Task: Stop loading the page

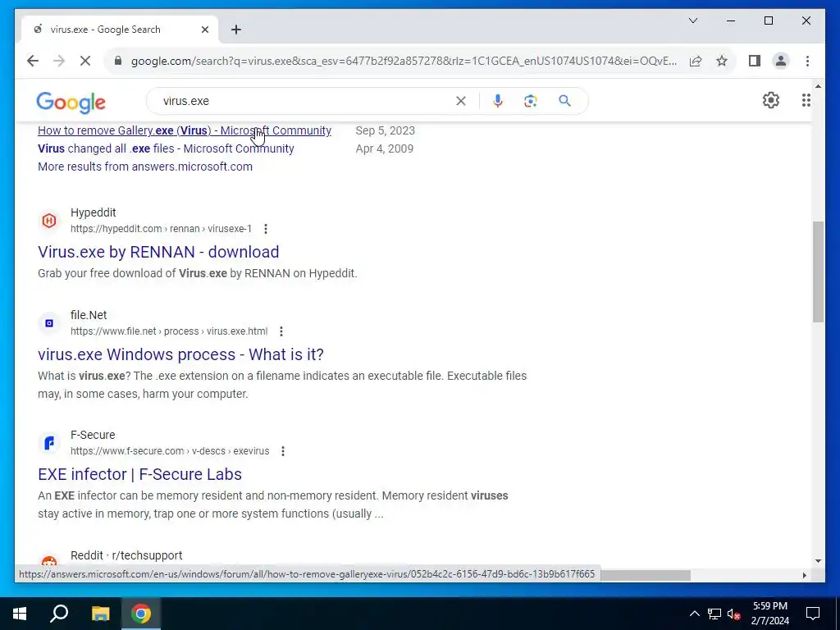Action: [85, 61]
